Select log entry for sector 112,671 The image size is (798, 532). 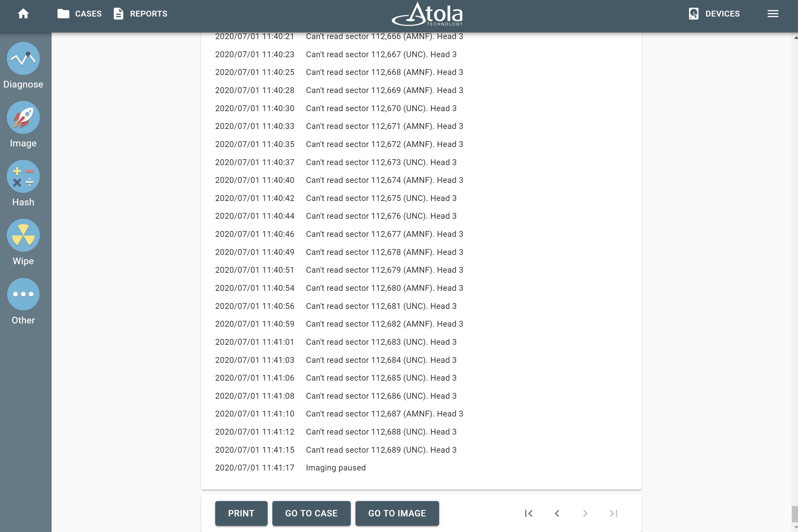point(339,126)
